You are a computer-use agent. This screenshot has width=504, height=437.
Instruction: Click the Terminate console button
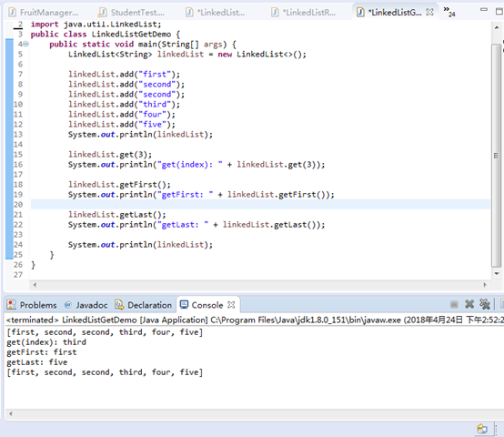(454, 304)
